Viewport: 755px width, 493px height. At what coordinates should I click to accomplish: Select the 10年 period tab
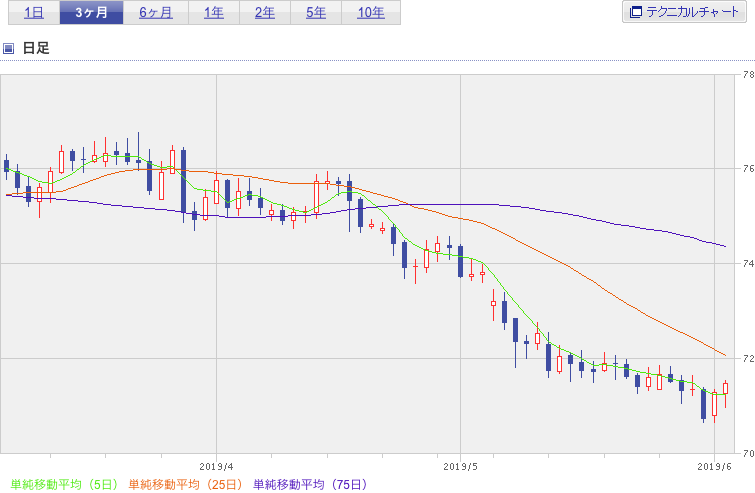(x=371, y=13)
